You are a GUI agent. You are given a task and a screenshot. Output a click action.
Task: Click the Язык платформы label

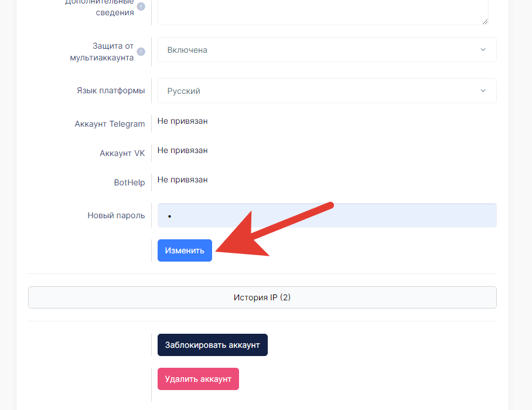click(111, 91)
